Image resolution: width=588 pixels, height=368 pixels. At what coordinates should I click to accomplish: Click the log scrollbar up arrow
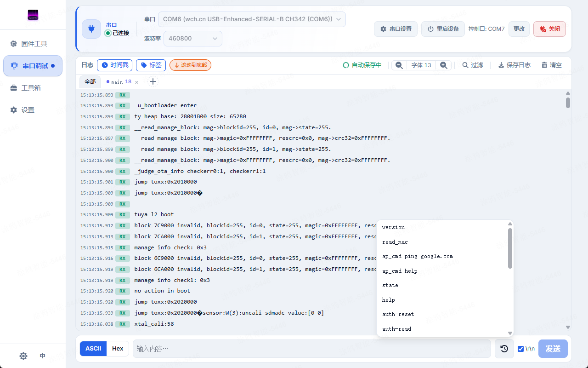[568, 93]
